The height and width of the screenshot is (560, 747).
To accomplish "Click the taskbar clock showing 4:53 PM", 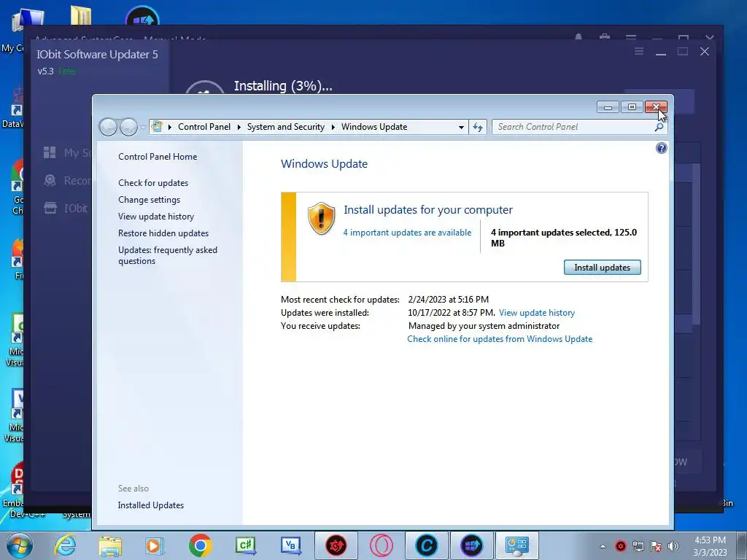I will tap(710, 546).
